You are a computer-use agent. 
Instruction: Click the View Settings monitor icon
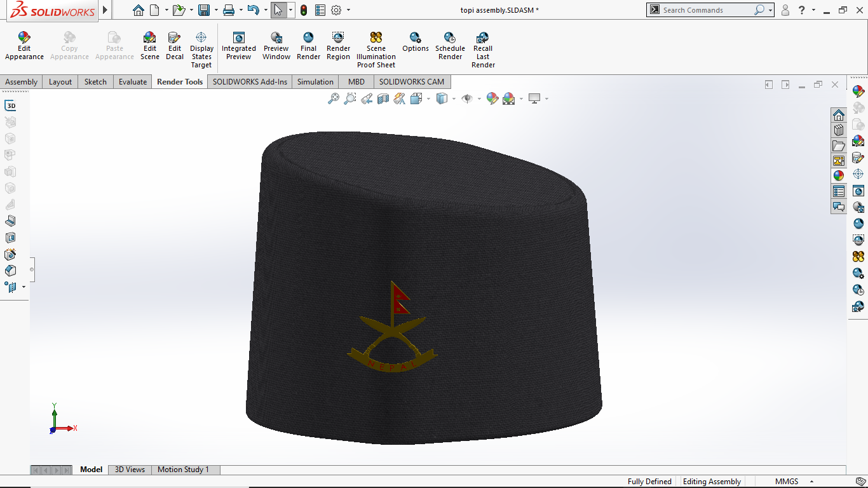[x=534, y=98]
